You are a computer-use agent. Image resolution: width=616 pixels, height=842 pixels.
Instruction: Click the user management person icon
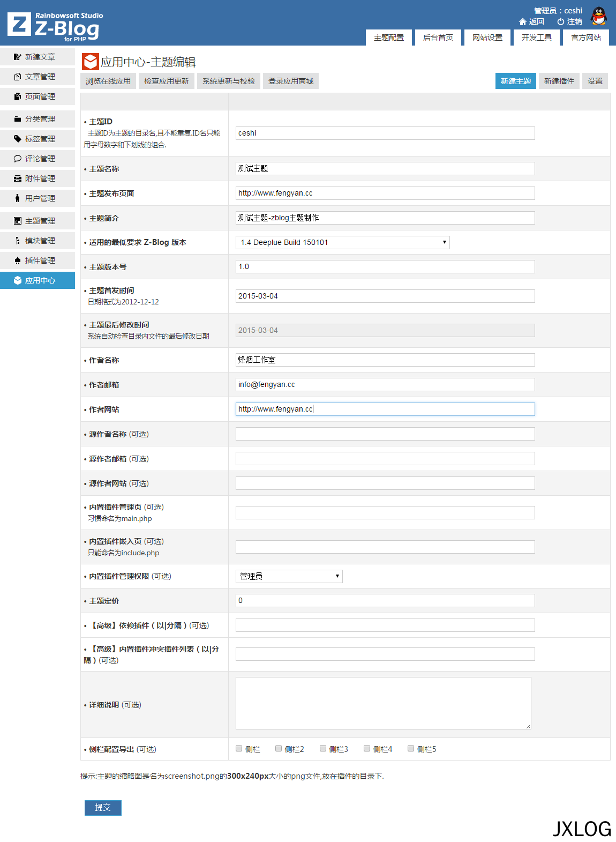[x=18, y=198]
